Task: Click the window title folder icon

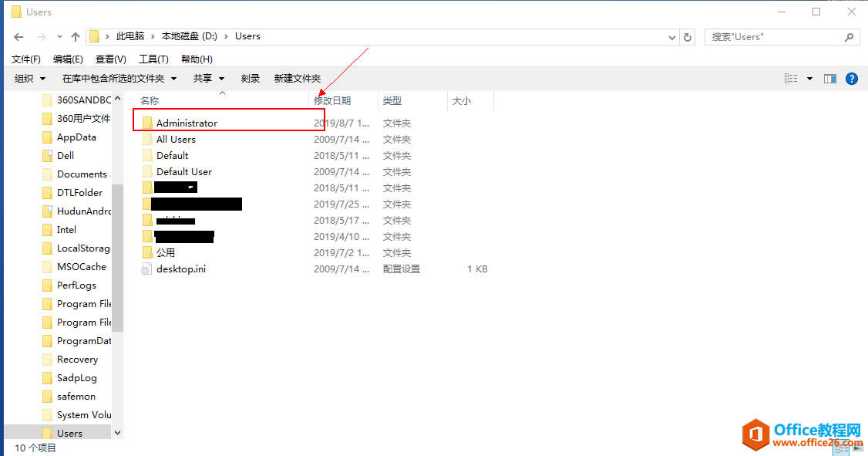Action: click(17, 12)
